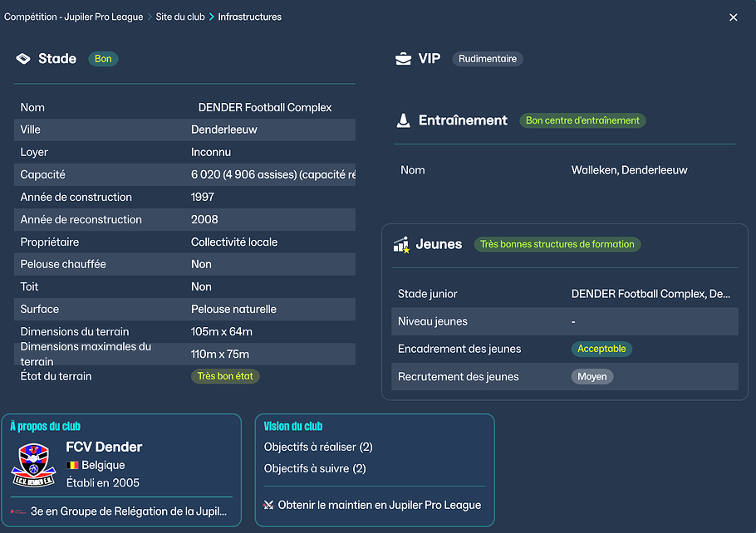
Task: Click the Rudimentaire VIP badge
Action: [488, 59]
